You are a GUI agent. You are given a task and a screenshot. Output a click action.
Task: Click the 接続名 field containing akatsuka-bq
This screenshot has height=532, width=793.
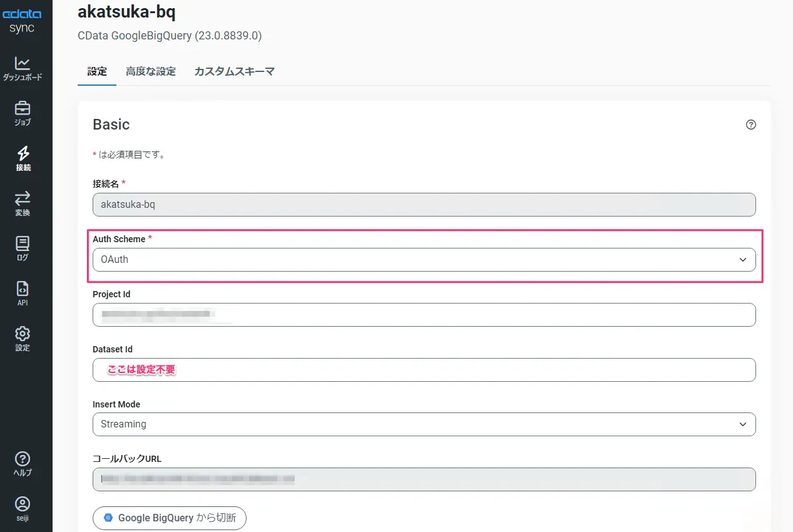[424, 205]
